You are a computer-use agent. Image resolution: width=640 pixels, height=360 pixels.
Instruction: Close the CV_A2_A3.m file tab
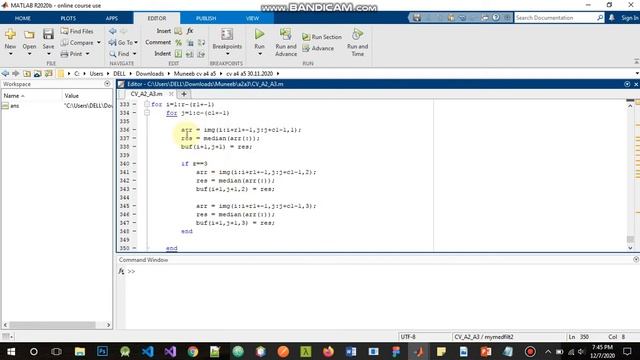171,94
